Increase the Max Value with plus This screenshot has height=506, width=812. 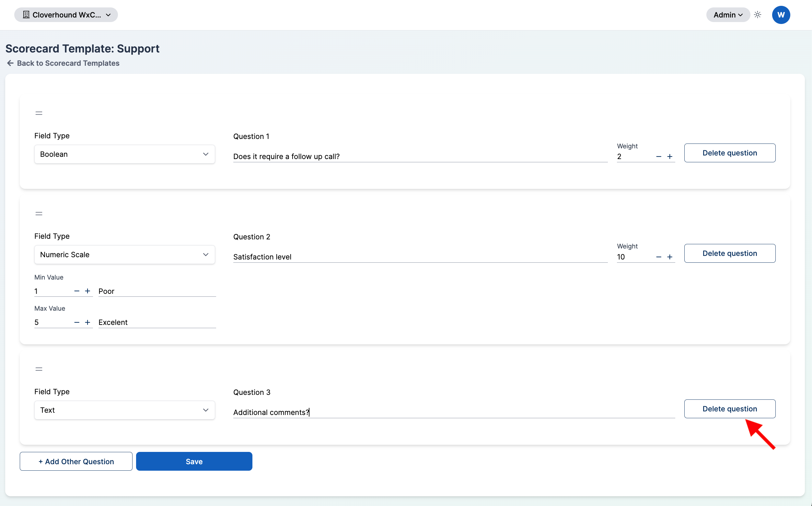pyautogui.click(x=88, y=322)
